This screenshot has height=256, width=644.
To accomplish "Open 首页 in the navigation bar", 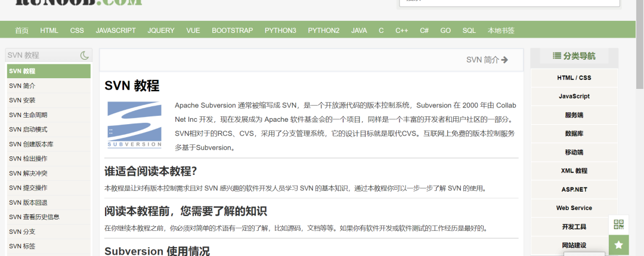I will [22, 30].
